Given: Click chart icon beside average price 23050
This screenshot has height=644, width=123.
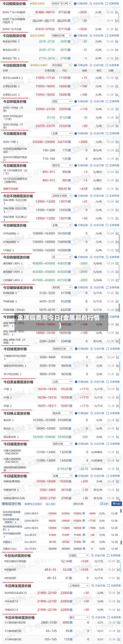Looking at the screenshot, I should click(x=69, y=109).
